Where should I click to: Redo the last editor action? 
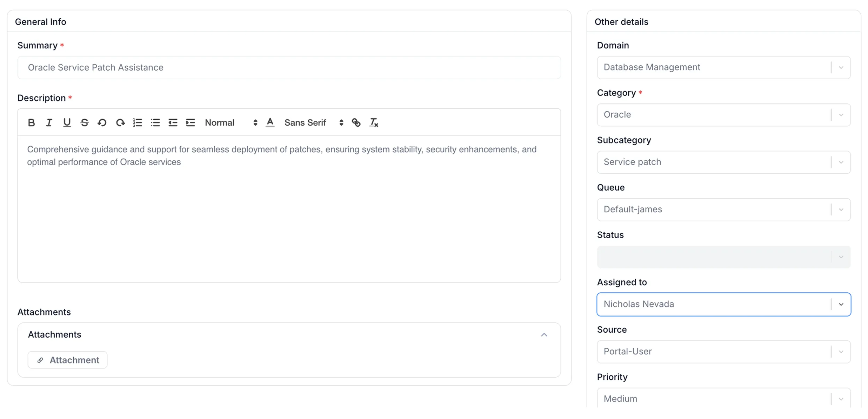120,122
